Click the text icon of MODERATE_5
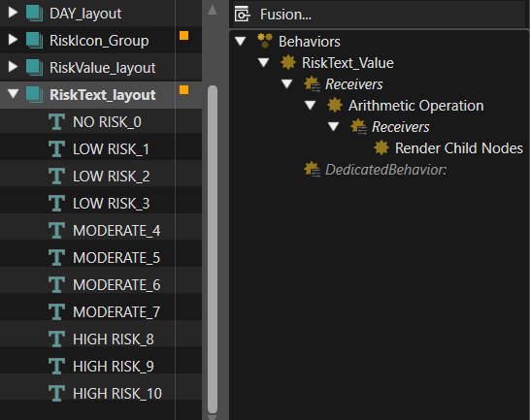530x420 pixels. tap(56, 257)
